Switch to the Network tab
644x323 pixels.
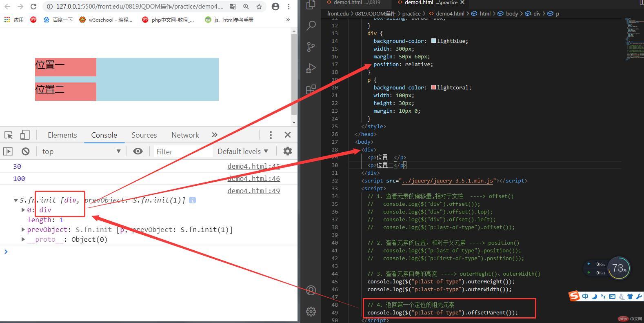point(185,135)
